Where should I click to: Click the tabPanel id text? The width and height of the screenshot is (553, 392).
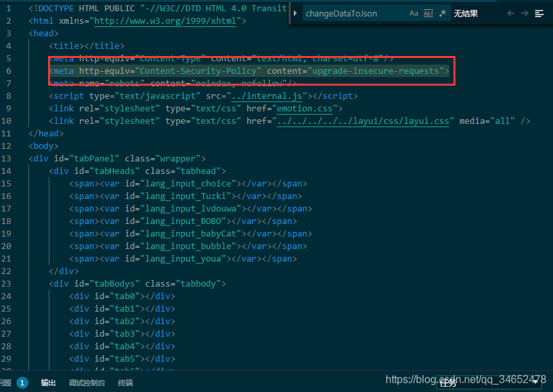tap(94, 158)
